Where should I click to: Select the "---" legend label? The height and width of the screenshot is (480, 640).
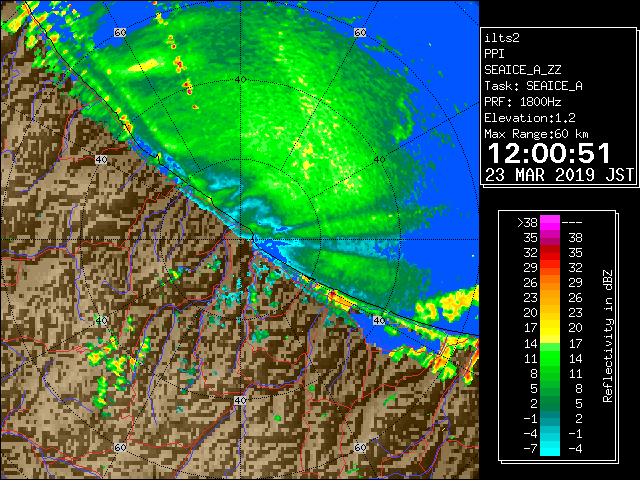[x=572, y=223]
